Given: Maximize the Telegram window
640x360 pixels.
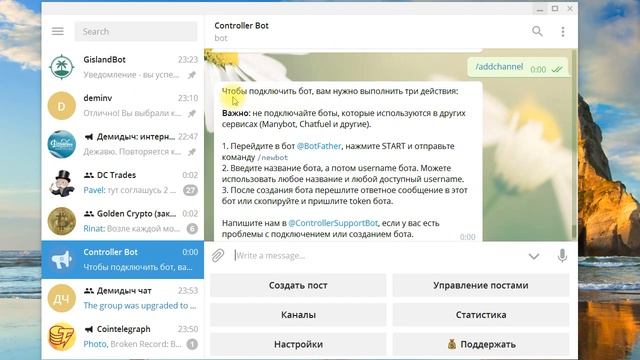Looking at the screenshot, I should coord(555,9).
